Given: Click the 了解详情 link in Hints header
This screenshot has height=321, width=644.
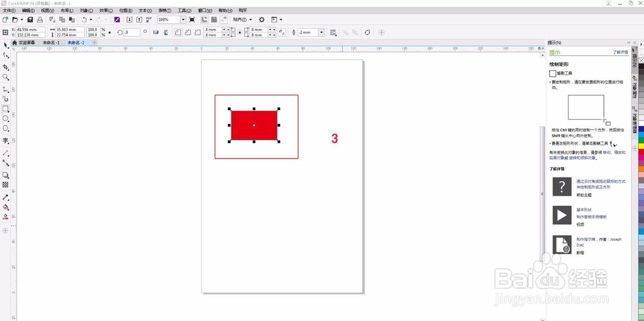Looking at the screenshot, I should tap(620, 53).
